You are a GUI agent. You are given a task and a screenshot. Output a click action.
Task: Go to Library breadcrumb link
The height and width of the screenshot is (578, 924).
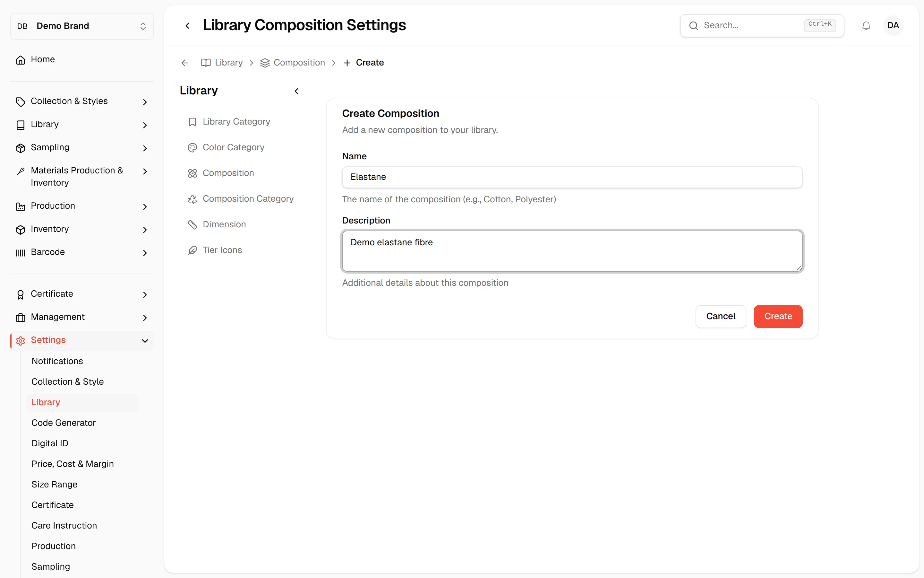pyautogui.click(x=222, y=63)
